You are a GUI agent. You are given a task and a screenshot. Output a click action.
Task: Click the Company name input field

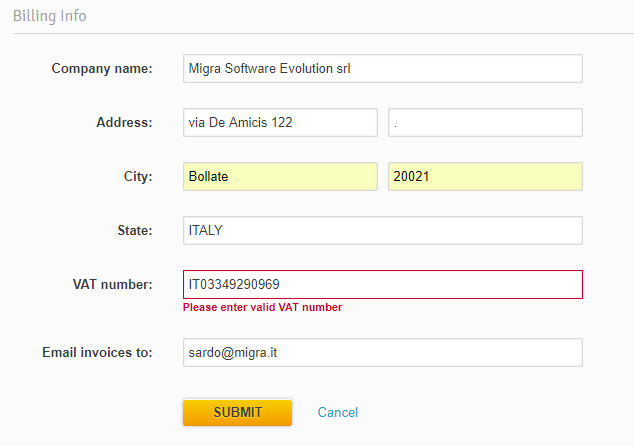(383, 69)
